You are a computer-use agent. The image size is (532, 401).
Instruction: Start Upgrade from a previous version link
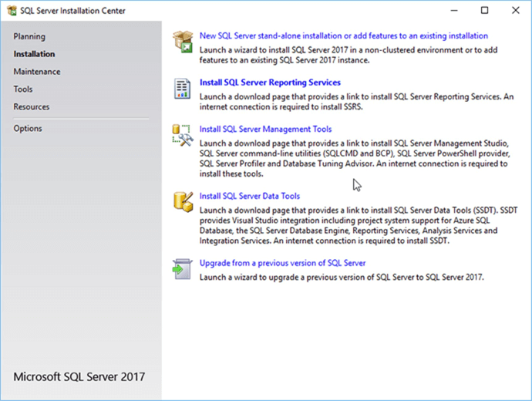pyautogui.click(x=282, y=263)
